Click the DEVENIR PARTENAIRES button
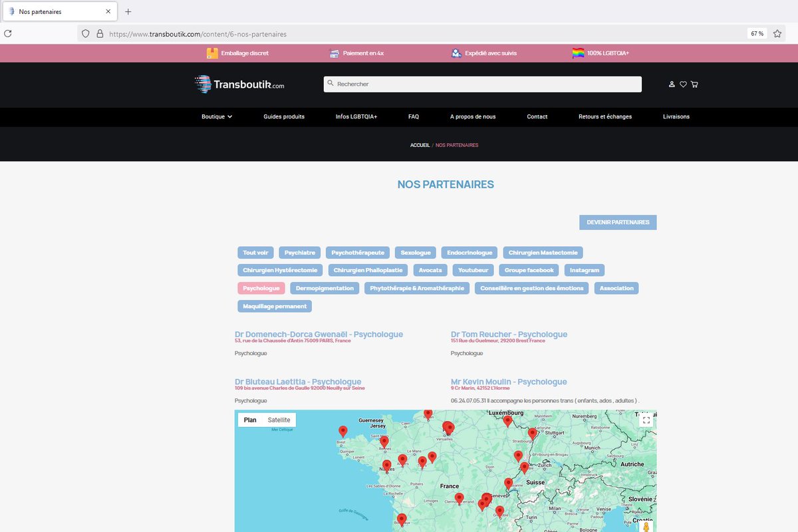Image resolution: width=798 pixels, height=532 pixels. (x=618, y=222)
